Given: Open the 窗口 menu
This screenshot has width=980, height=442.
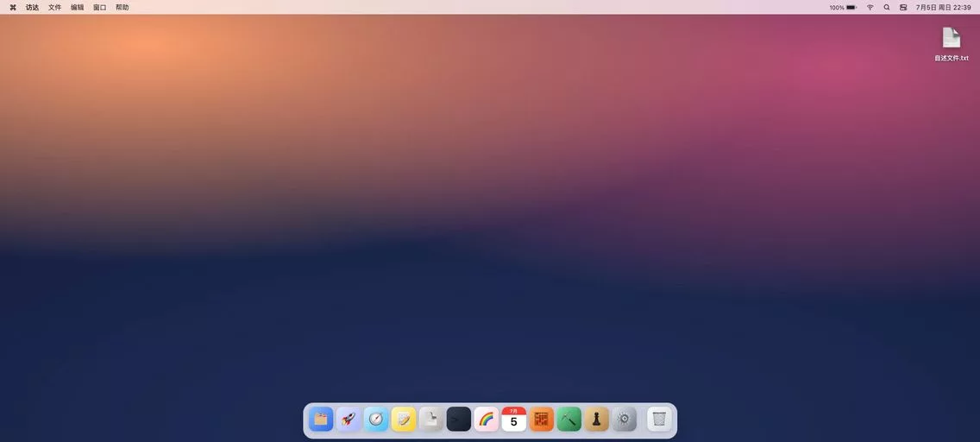Looking at the screenshot, I should (x=99, y=8).
